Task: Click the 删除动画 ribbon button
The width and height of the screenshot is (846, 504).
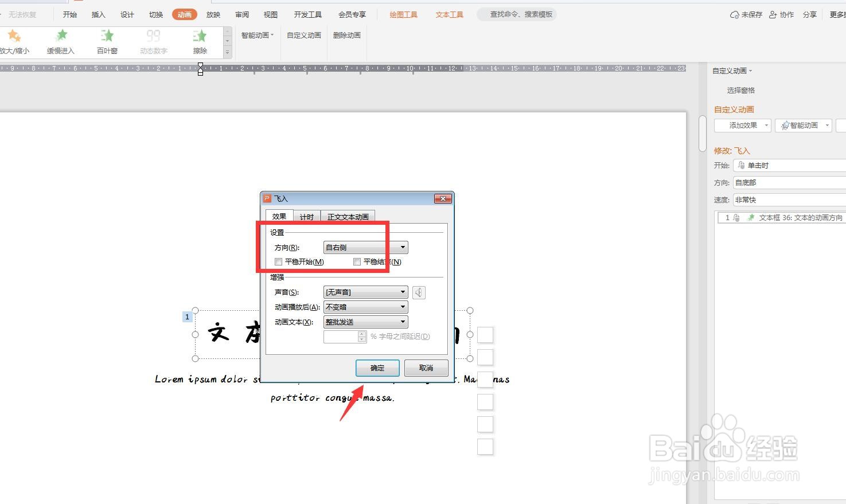Action: (347, 35)
